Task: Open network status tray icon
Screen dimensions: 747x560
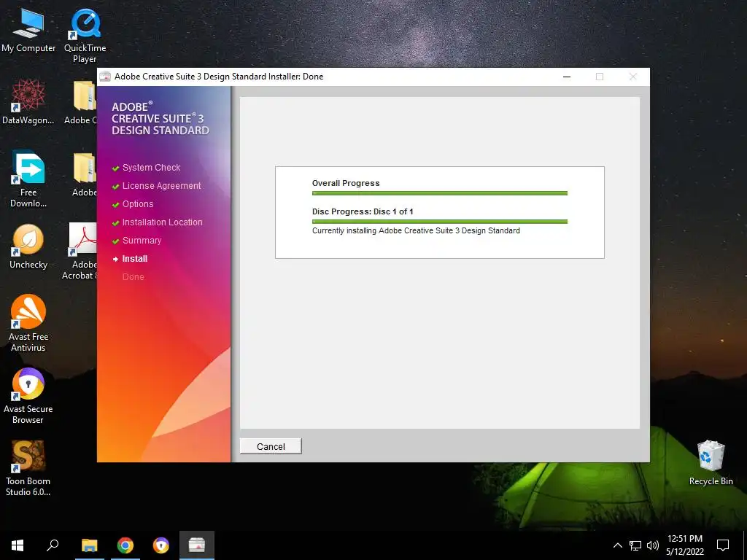Action: tap(635, 545)
